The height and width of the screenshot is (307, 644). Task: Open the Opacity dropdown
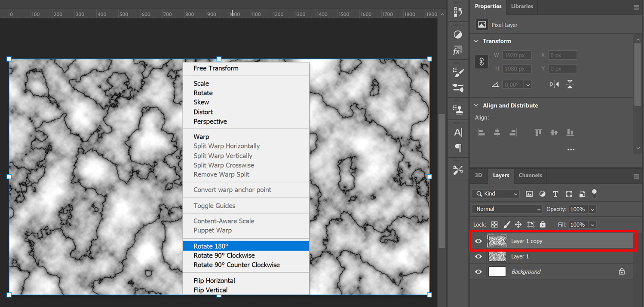tap(592, 209)
